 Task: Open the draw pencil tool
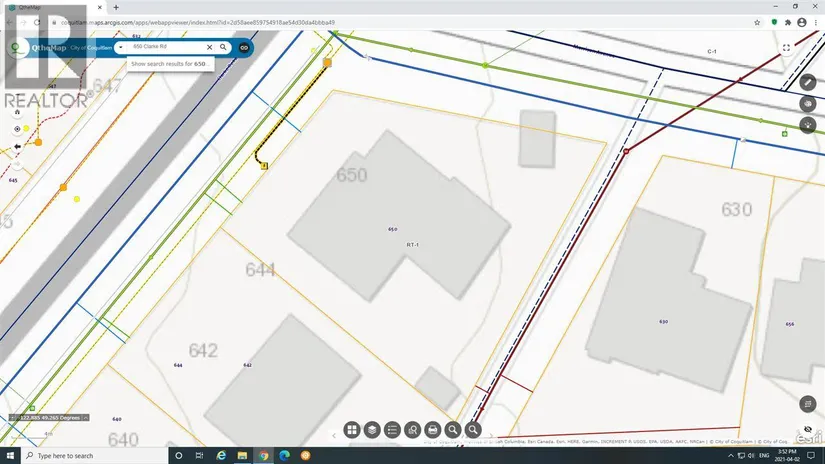coord(808,82)
